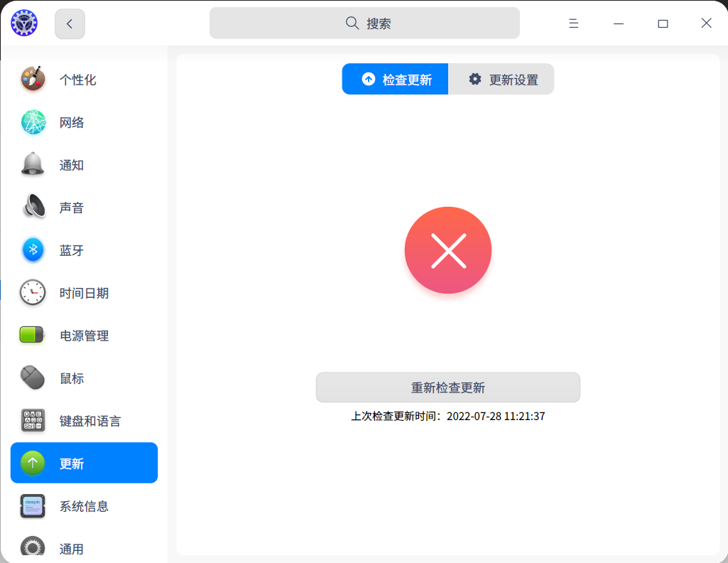Click the search field at the top
The height and width of the screenshot is (563, 728).
(364, 23)
